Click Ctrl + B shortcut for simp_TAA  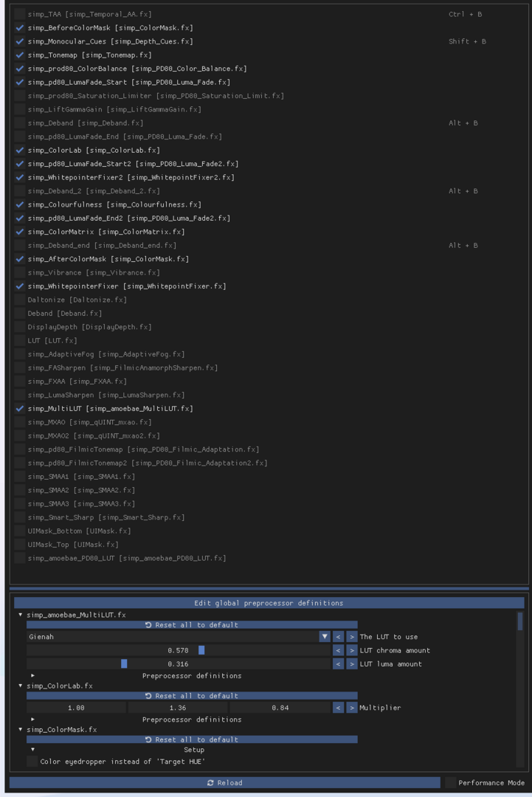[x=466, y=14]
